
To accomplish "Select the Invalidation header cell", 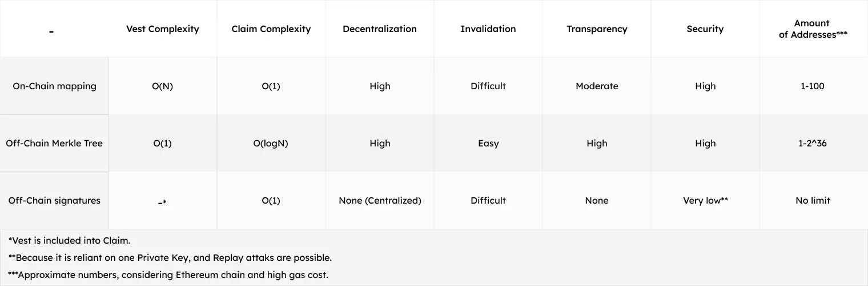I will pyautogui.click(x=488, y=29).
